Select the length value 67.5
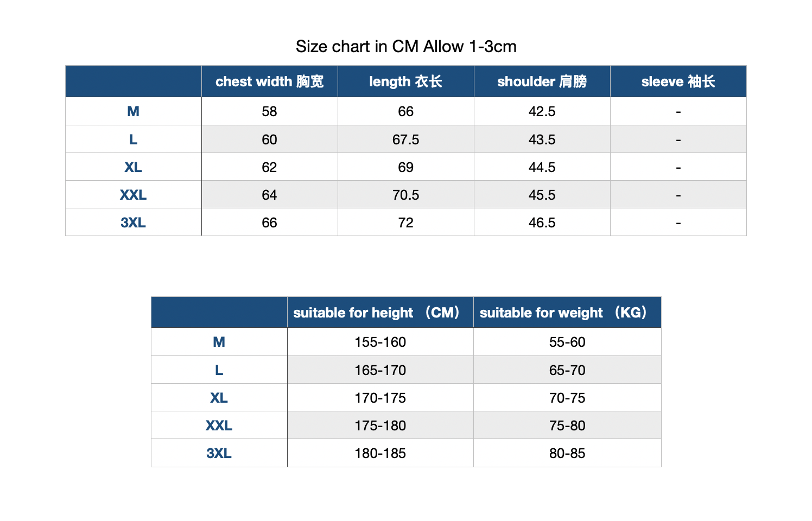 [x=405, y=139]
